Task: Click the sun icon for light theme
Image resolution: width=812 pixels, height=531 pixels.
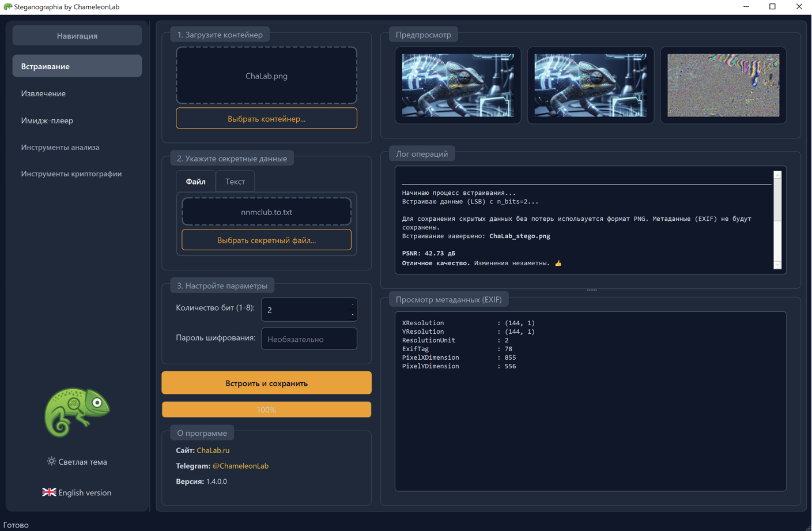Action: (51, 461)
